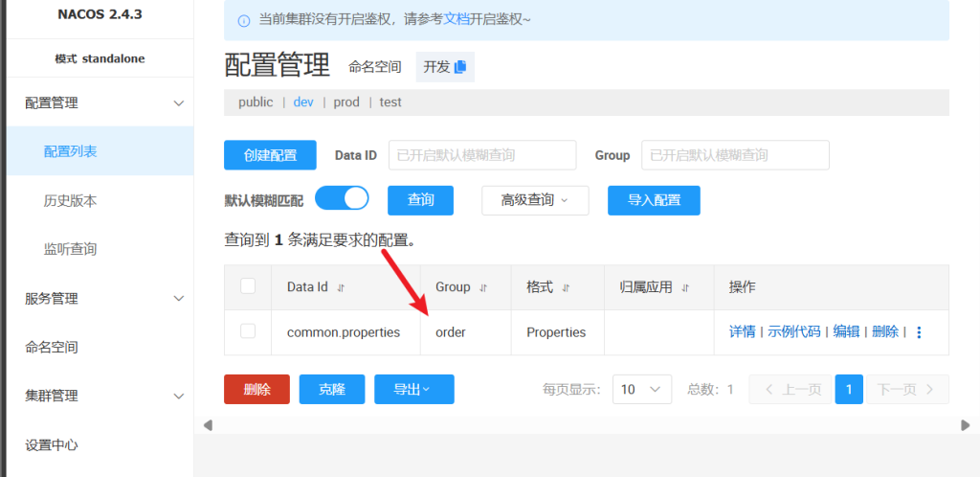Collapse the 配置管理 sidebar menu

(178, 103)
